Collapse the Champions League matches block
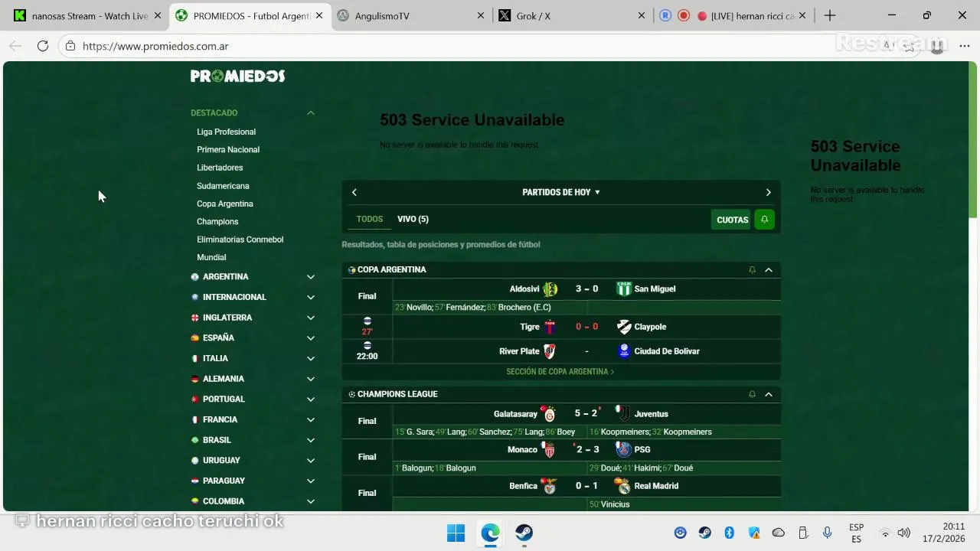The width and height of the screenshot is (980, 551). tap(769, 394)
